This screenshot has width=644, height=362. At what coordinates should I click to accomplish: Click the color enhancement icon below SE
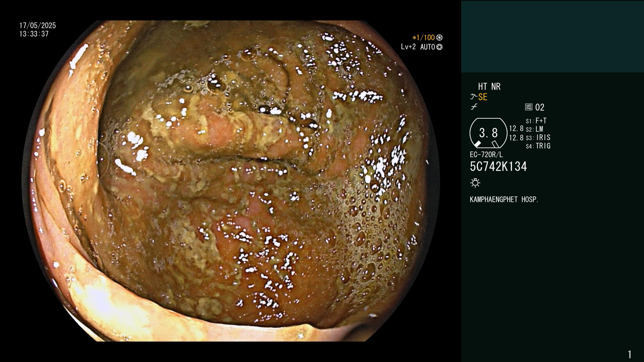[x=474, y=107]
